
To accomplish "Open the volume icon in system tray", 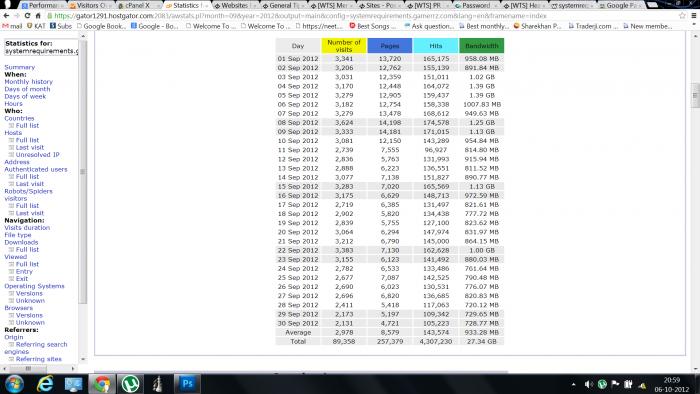I will pyautogui.click(x=589, y=384).
